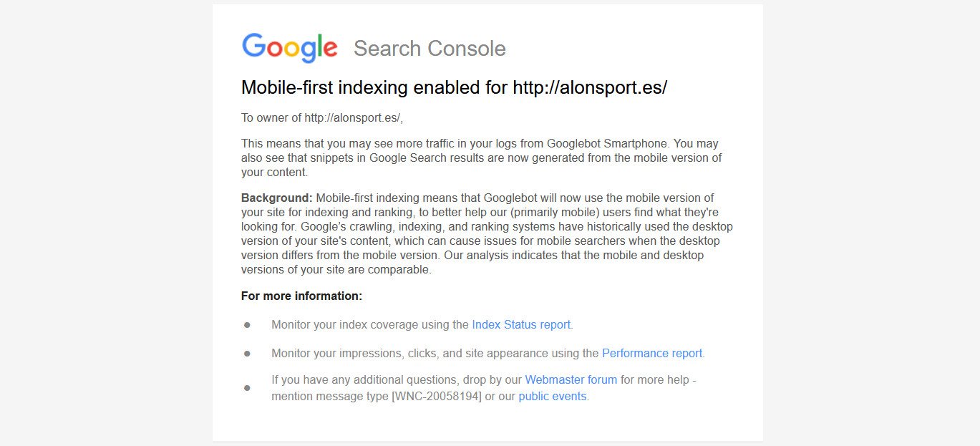Click the "If you have any additional questions" text
The width and height of the screenshot is (980, 446).
tap(397, 380)
